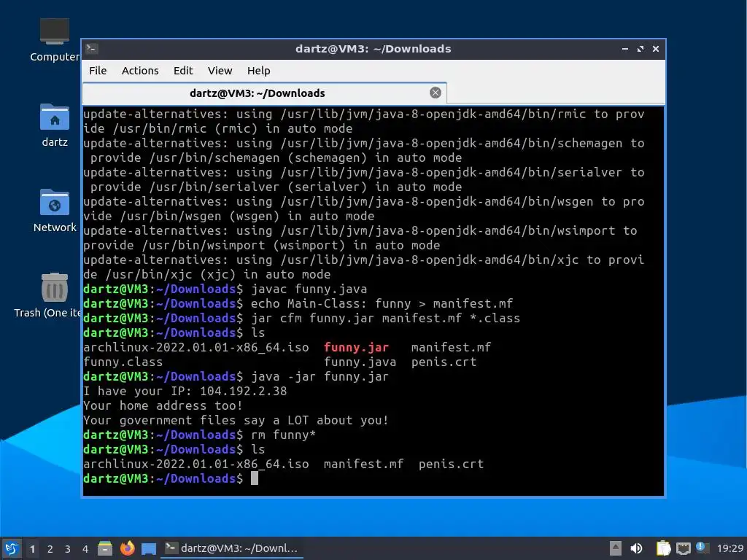This screenshot has height=560, width=747.
Task: Click the 'jar cfm funny.jar manifest.mf *.class' command
Action: click(x=385, y=318)
